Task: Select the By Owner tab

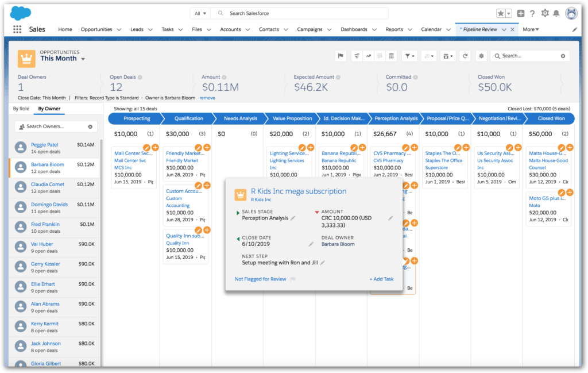Action: pyautogui.click(x=49, y=109)
